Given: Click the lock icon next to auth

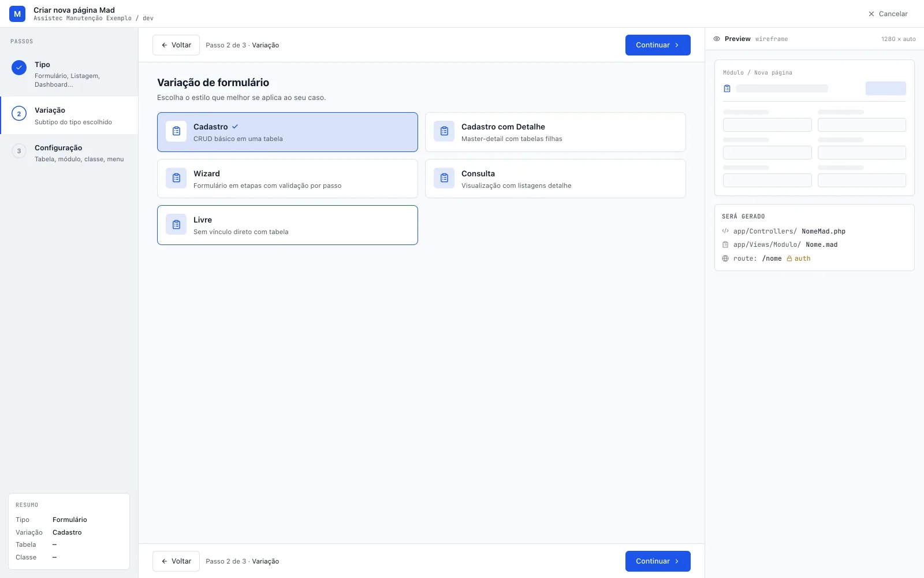Looking at the screenshot, I should click(789, 258).
